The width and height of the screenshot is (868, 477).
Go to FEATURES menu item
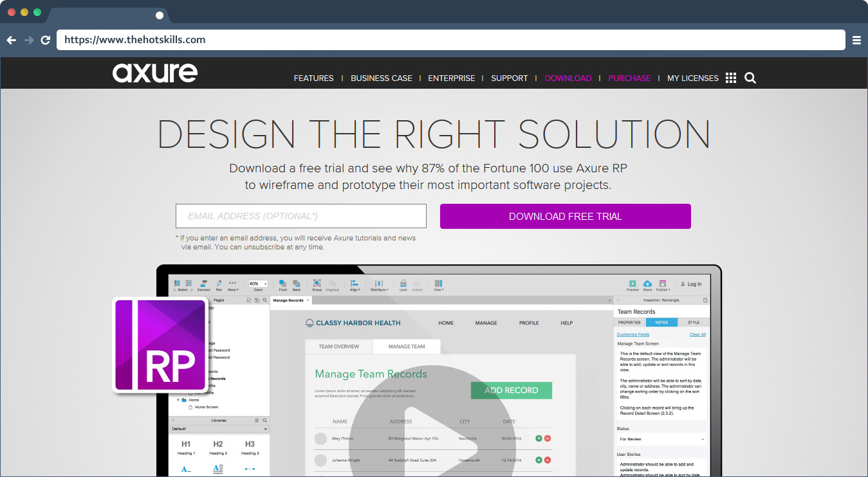click(x=313, y=78)
